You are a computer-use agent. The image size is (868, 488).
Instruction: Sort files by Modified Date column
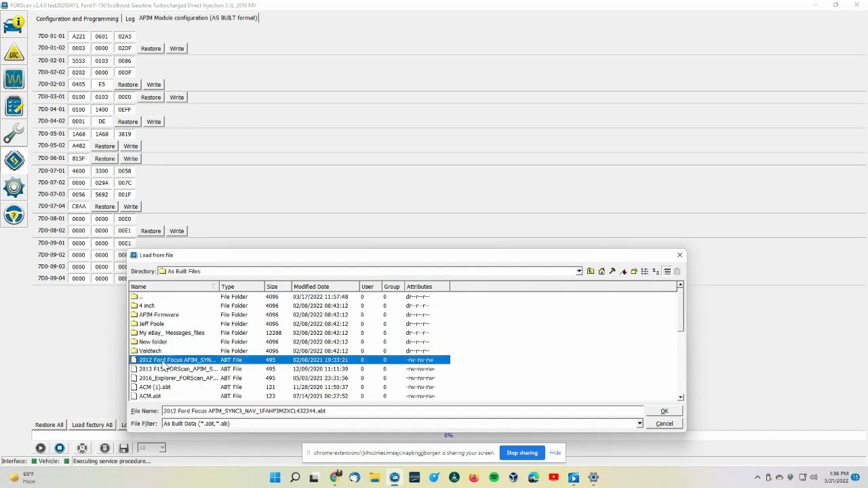(325, 287)
